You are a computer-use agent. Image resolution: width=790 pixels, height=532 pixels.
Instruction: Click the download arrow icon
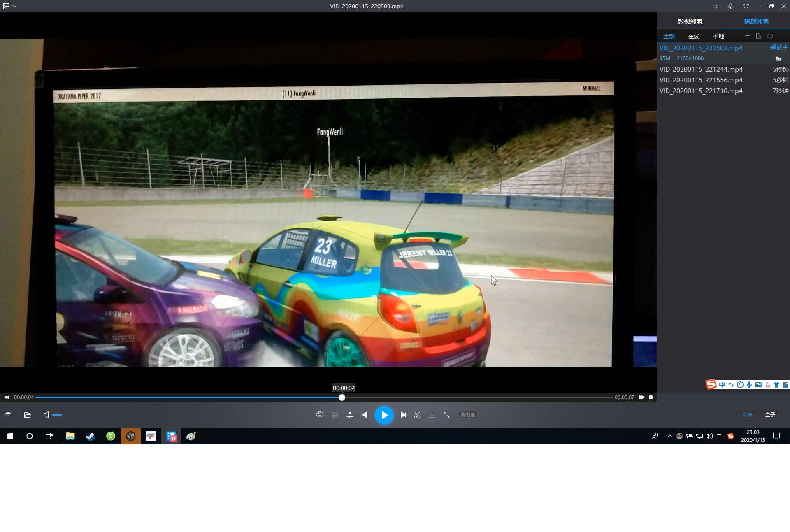(x=432, y=415)
